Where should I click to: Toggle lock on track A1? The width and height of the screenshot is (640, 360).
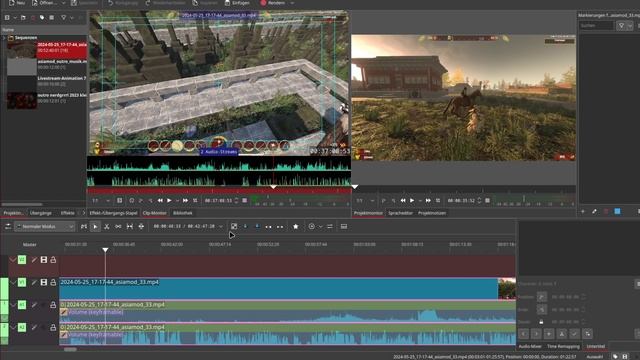pos(53,305)
